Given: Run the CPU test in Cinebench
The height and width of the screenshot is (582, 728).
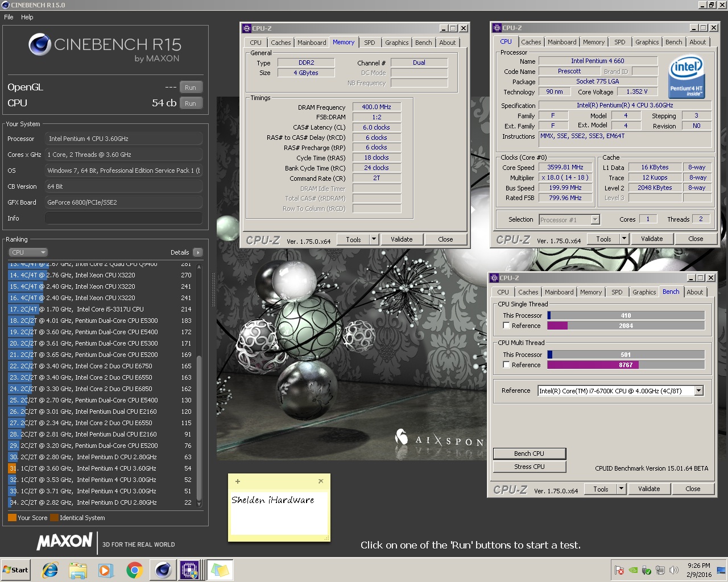Looking at the screenshot, I should [x=191, y=103].
